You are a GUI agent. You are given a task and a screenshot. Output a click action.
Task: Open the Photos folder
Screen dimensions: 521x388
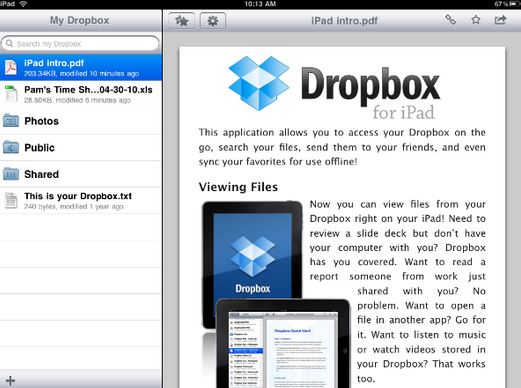81,121
